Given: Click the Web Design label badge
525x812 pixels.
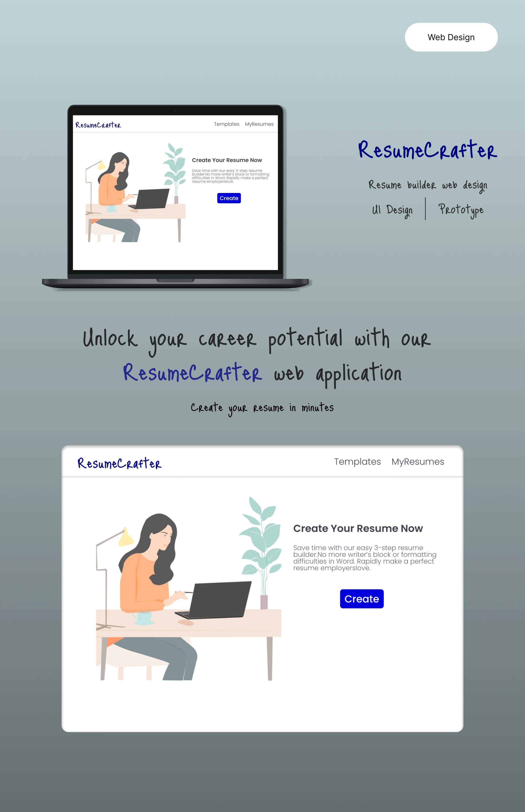Looking at the screenshot, I should point(450,37).
